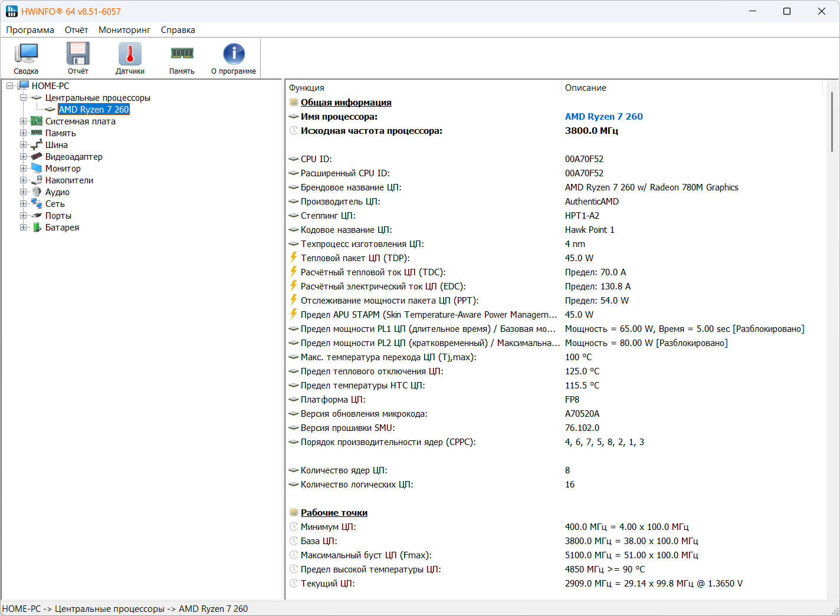Open the Программа menu
840x616 pixels.
tap(30, 30)
